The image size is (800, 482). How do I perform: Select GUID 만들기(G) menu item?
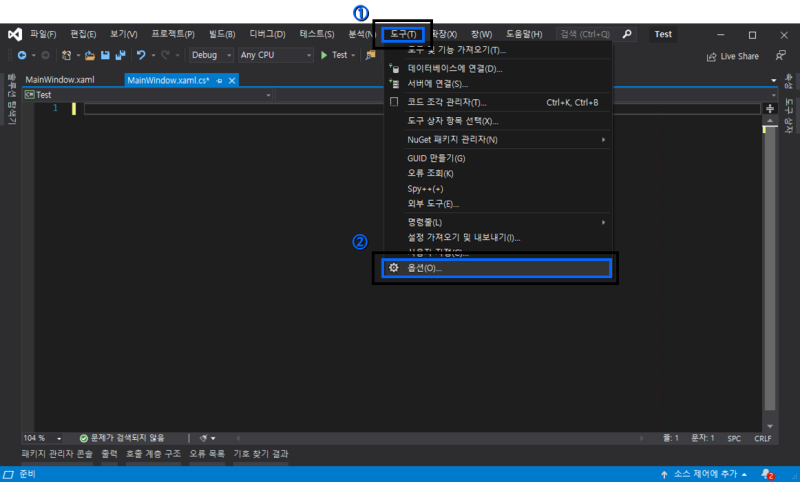coord(497,158)
